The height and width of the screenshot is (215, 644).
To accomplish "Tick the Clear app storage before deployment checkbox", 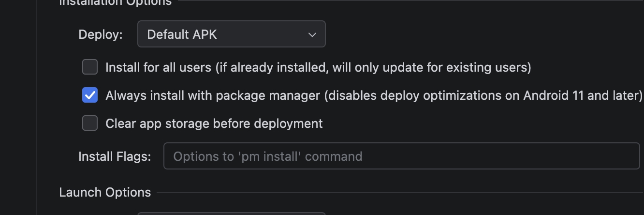I will pos(90,123).
